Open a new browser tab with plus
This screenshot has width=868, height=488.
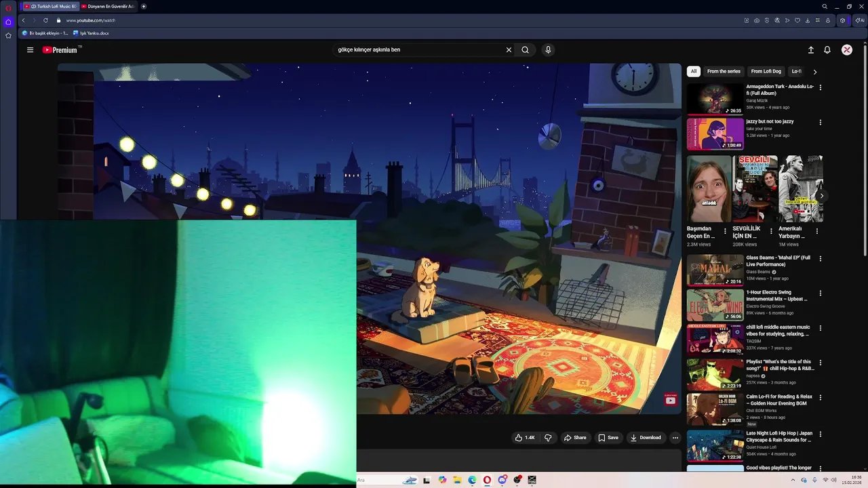pyautogui.click(x=144, y=6)
